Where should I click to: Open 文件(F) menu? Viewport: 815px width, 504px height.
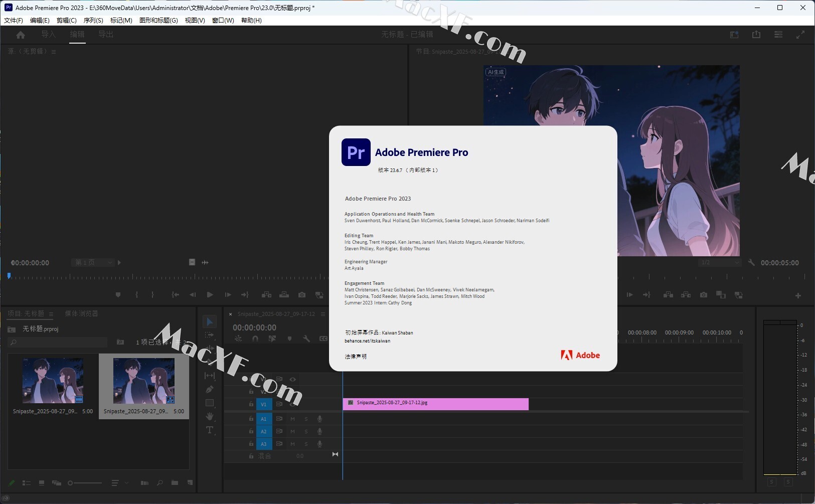14,21
